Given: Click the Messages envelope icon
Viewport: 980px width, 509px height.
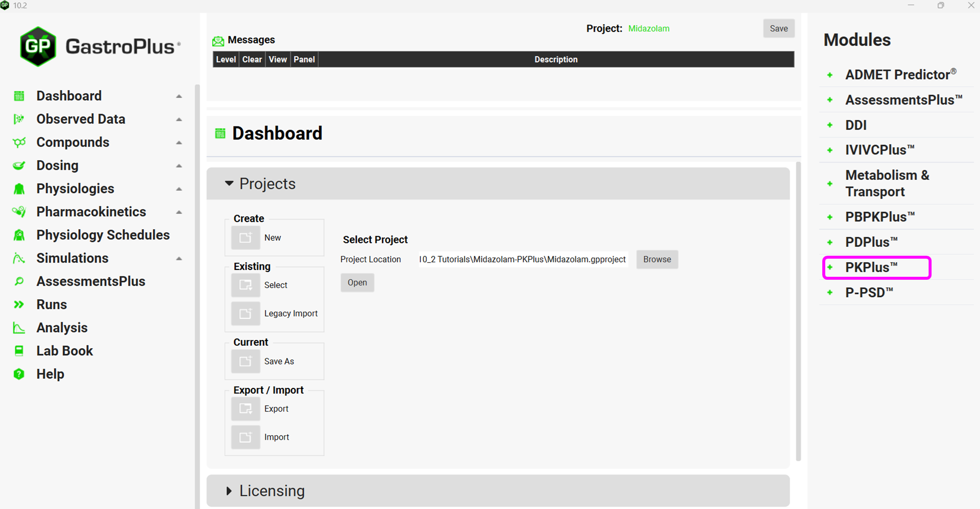Looking at the screenshot, I should point(218,41).
